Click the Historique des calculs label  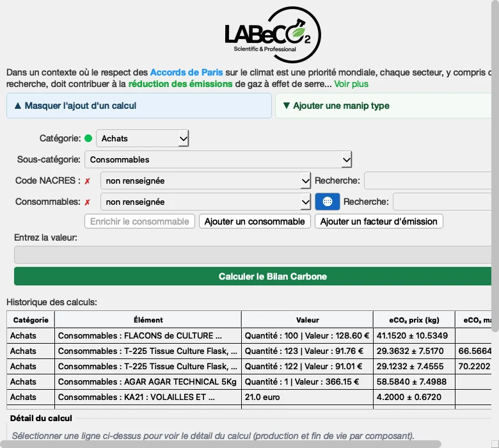coord(52,302)
